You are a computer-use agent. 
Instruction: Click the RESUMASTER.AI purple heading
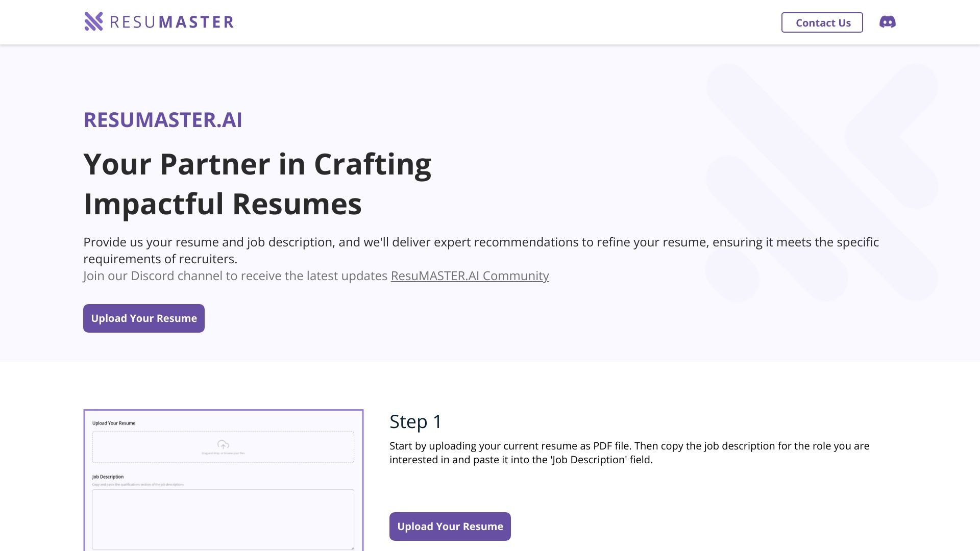coord(162,120)
